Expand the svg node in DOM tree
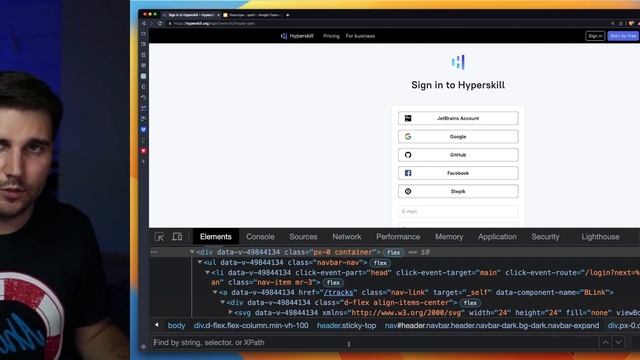This screenshot has height=360, width=640. tap(230, 312)
